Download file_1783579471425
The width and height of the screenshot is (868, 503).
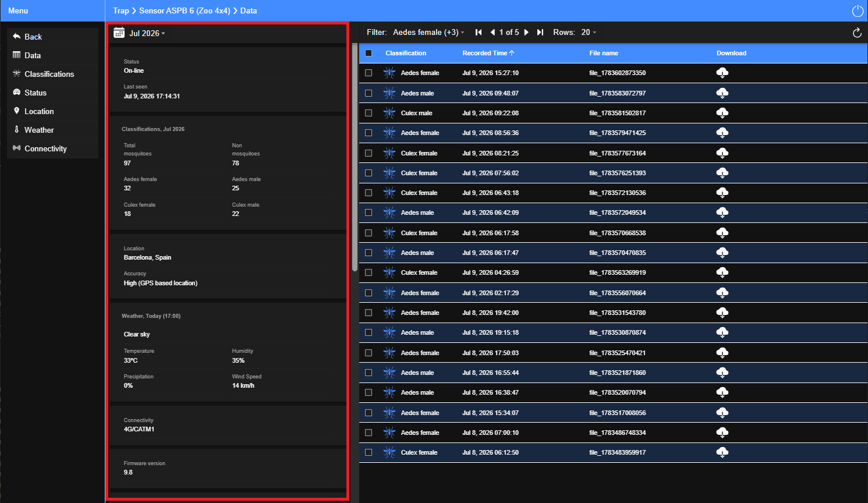722,133
